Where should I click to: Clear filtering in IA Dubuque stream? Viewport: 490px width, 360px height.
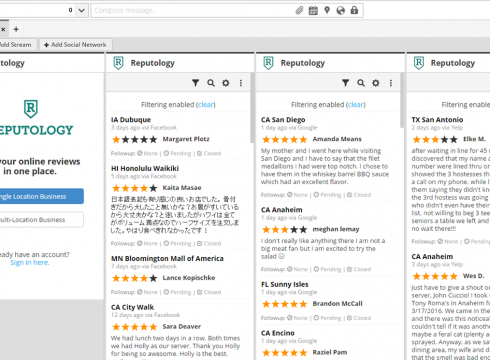(206, 105)
